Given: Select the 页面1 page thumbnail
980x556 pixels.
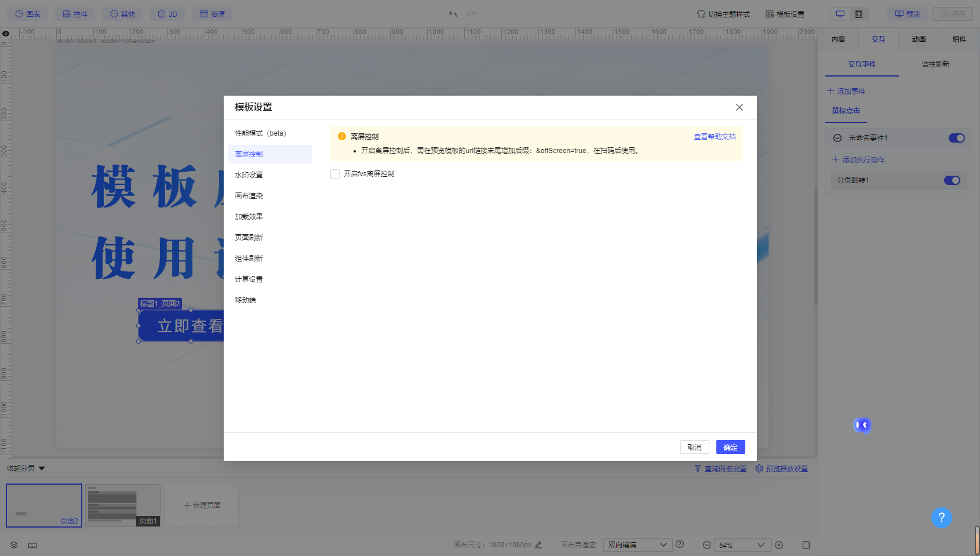Looking at the screenshot, I should (123, 506).
